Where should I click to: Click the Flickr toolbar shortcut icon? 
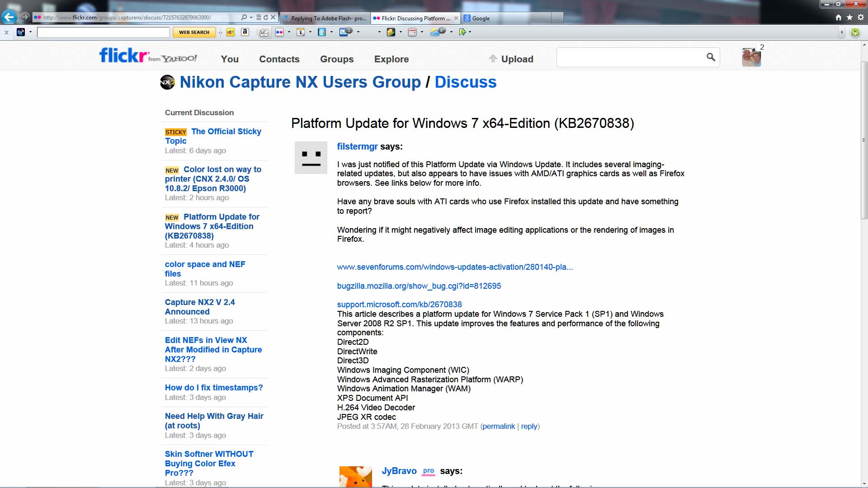[279, 32]
